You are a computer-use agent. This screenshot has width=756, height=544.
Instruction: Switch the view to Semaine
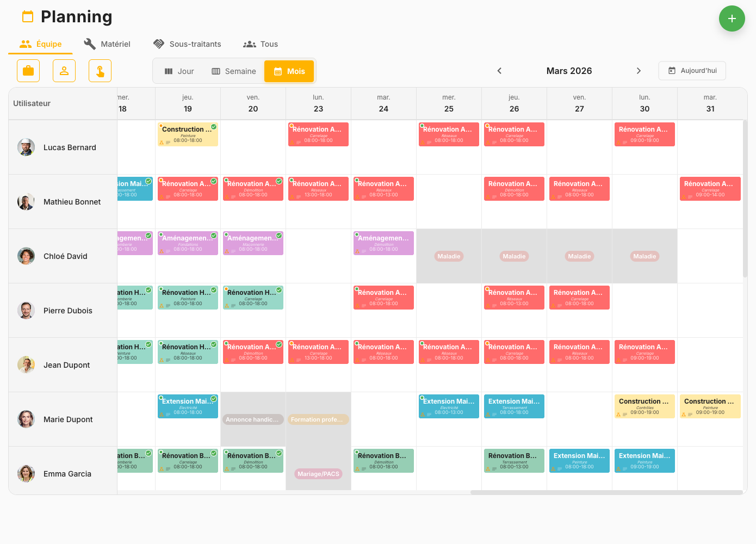pyautogui.click(x=234, y=71)
